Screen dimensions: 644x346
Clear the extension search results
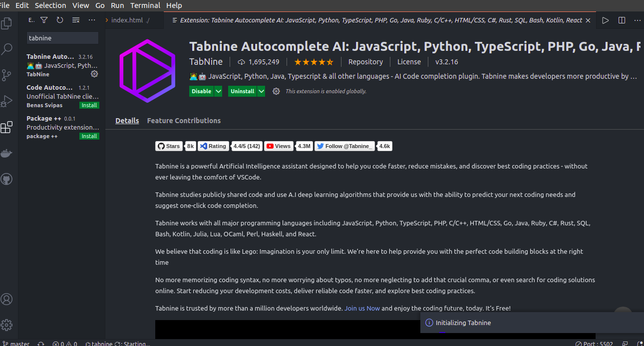pos(76,20)
